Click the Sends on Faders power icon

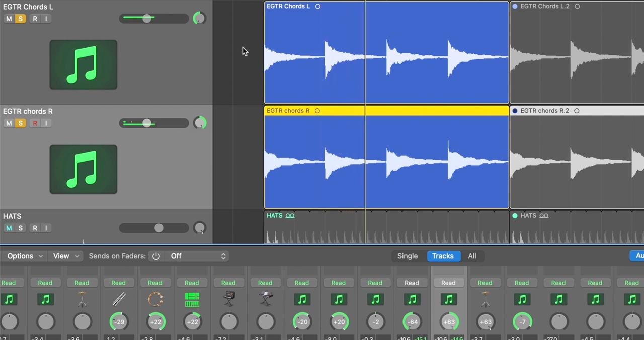pyautogui.click(x=156, y=256)
